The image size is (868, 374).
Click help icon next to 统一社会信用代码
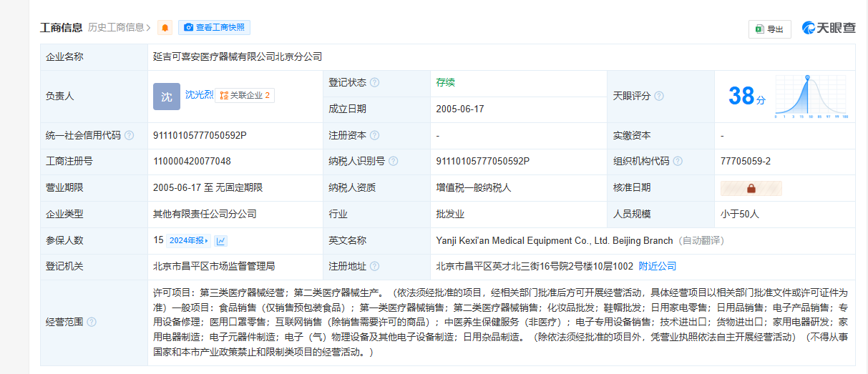129,135
